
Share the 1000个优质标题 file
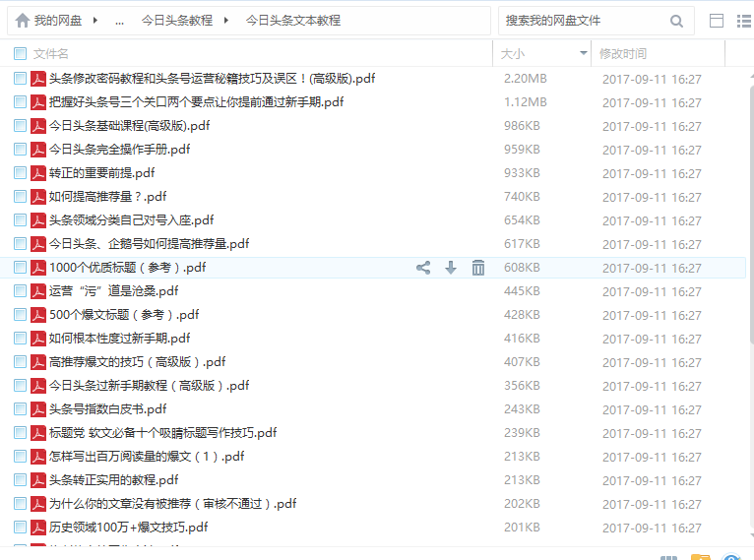pos(423,268)
